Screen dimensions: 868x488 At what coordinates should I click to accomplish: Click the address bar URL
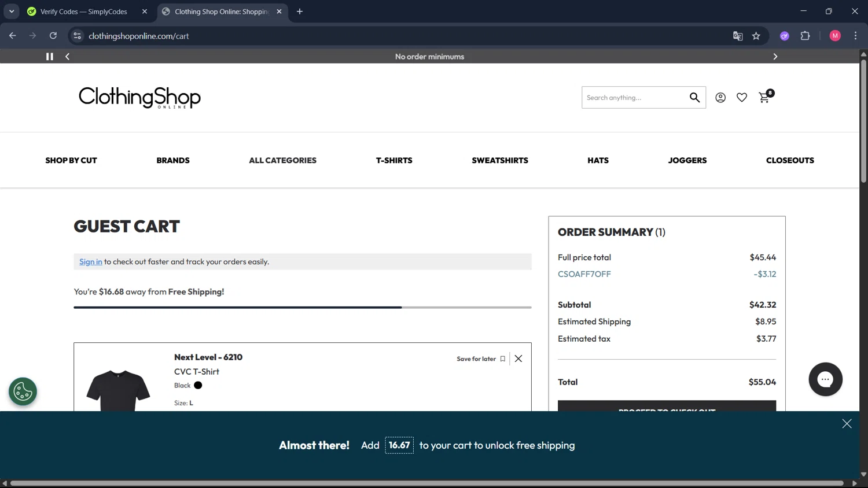point(139,36)
